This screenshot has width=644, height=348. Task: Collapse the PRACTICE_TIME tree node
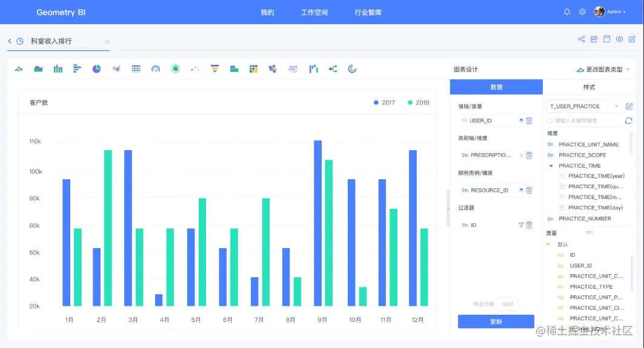[x=551, y=166]
